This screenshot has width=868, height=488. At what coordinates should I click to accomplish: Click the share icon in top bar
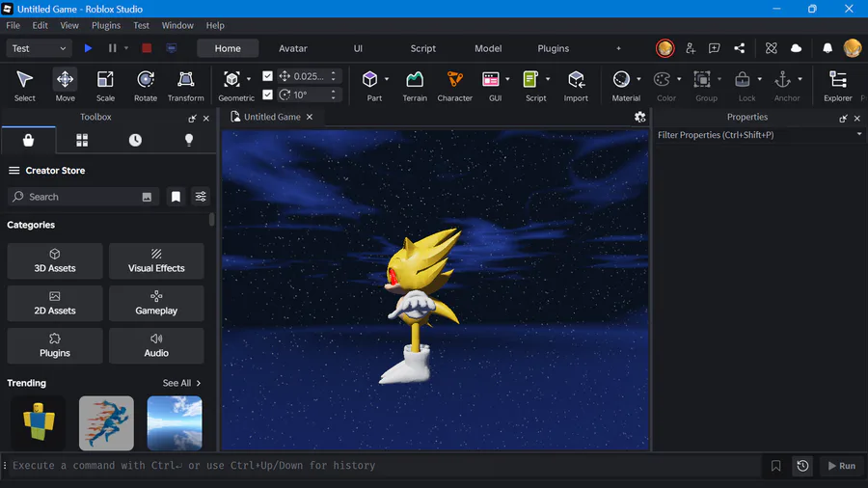[739, 48]
